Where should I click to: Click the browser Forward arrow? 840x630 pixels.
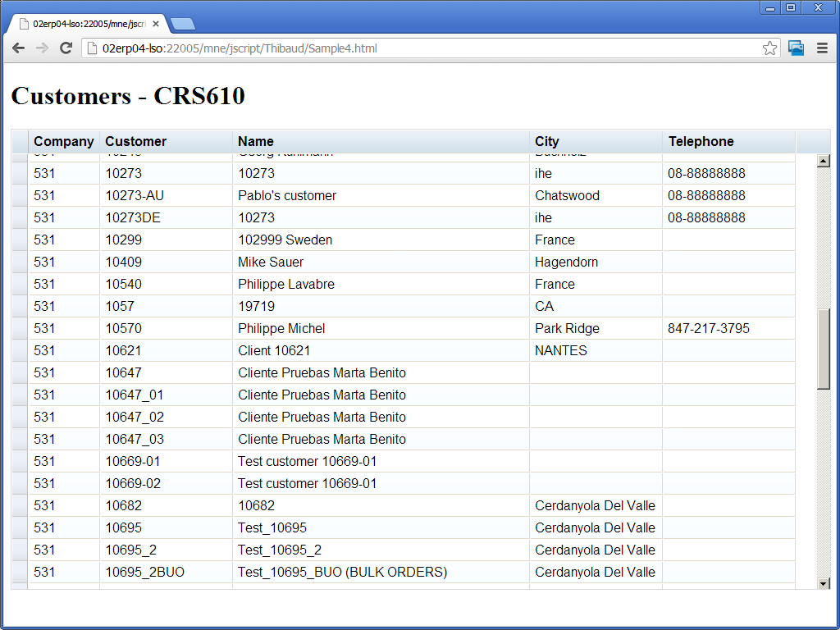pyautogui.click(x=42, y=48)
